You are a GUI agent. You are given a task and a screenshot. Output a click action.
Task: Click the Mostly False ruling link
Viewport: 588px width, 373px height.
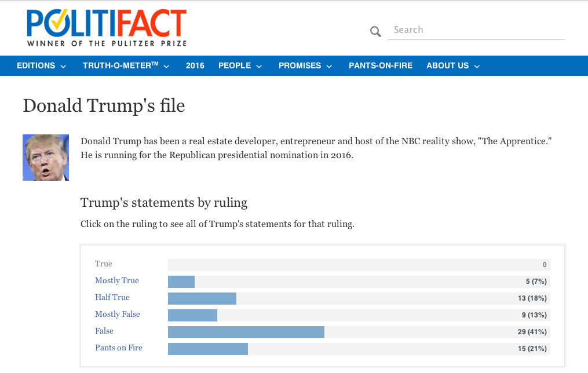[118, 315]
